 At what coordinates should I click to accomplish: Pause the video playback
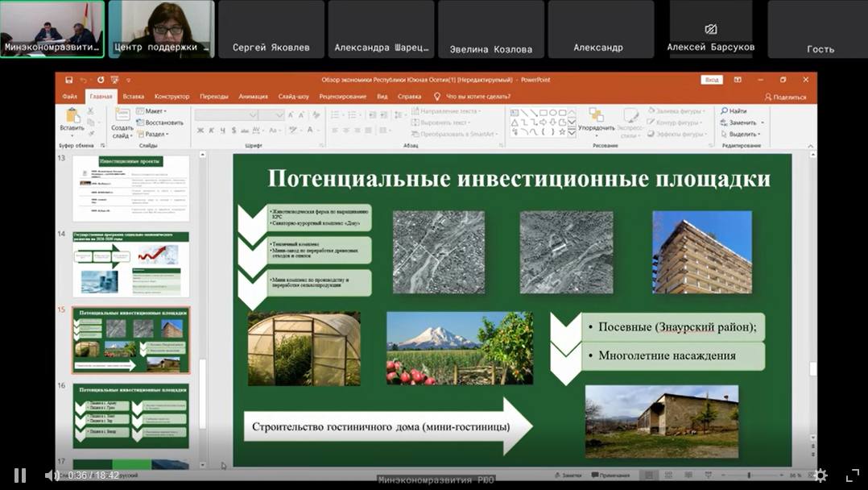(20, 475)
